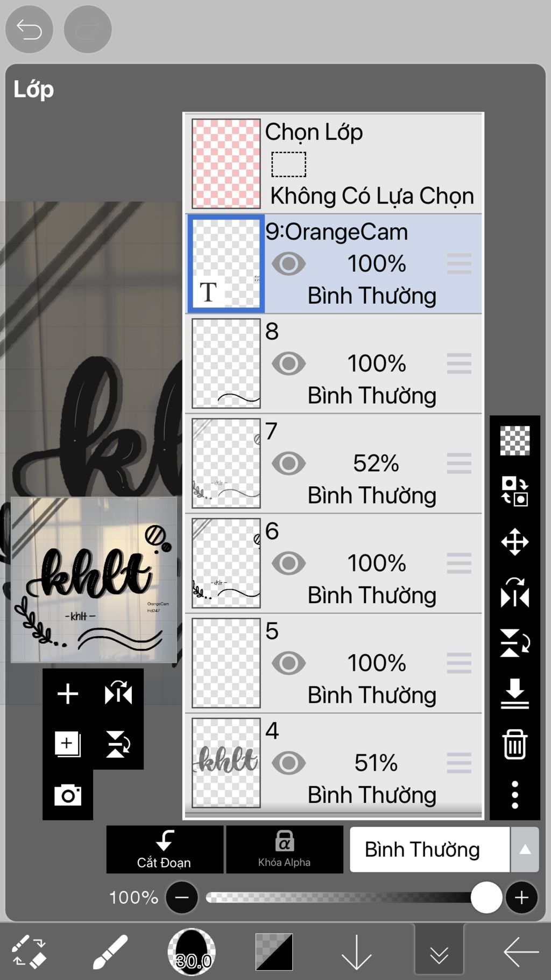551x980 pixels.
Task: Hide the 9:OrangeCam layer eye
Action: [x=289, y=264]
